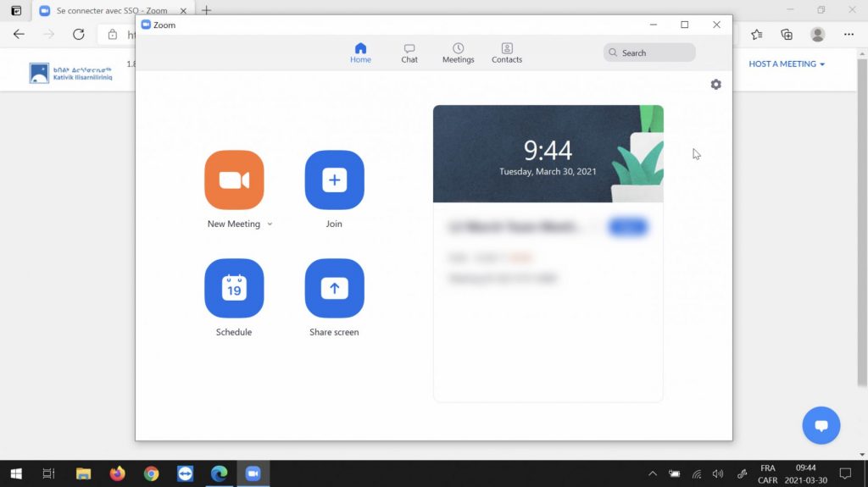Switch to the Meetings tab
868x487 pixels.
pos(458,53)
